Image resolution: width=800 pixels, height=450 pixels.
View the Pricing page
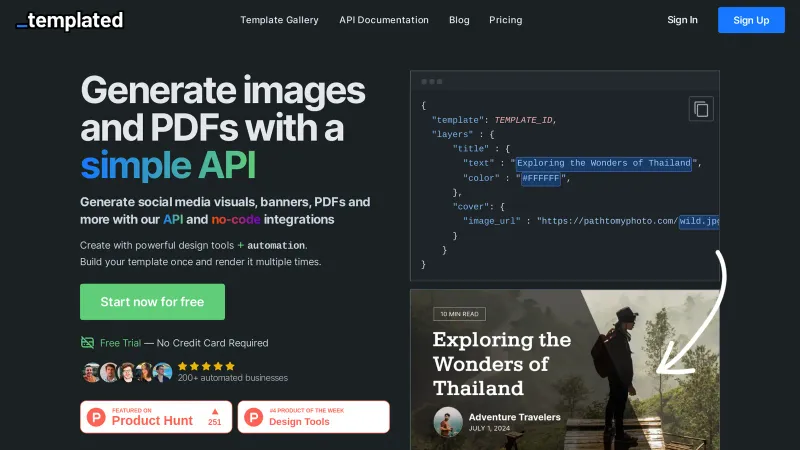505,20
